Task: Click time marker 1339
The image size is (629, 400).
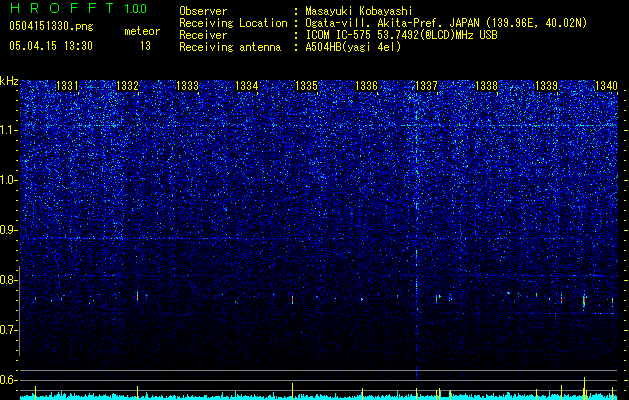Action: (x=546, y=85)
